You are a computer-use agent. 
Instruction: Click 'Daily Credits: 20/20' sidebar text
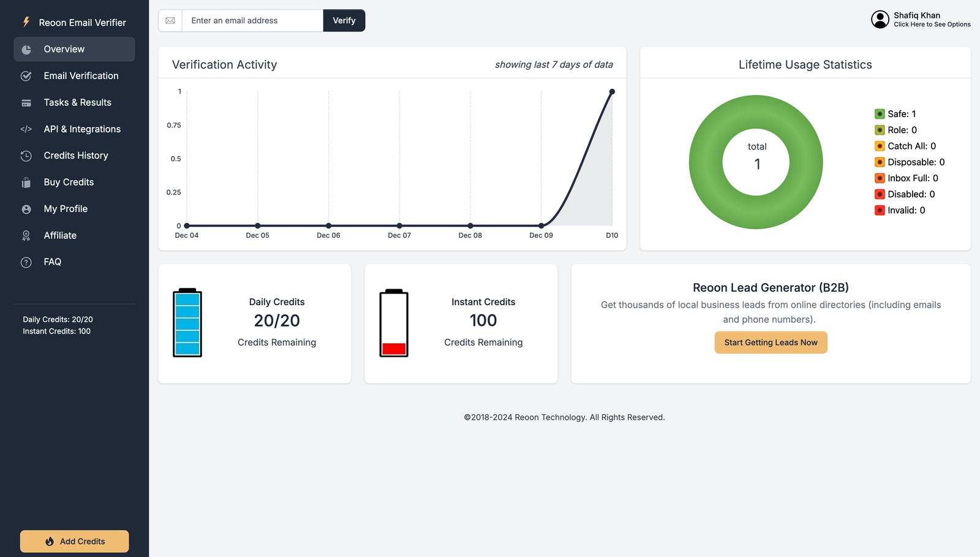click(x=58, y=320)
